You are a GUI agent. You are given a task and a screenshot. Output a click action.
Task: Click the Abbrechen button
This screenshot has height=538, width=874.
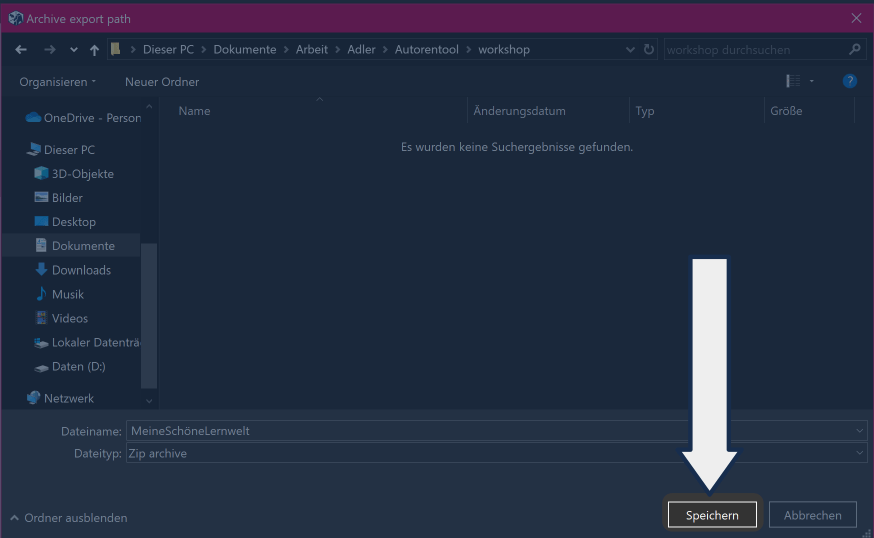[812, 515]
